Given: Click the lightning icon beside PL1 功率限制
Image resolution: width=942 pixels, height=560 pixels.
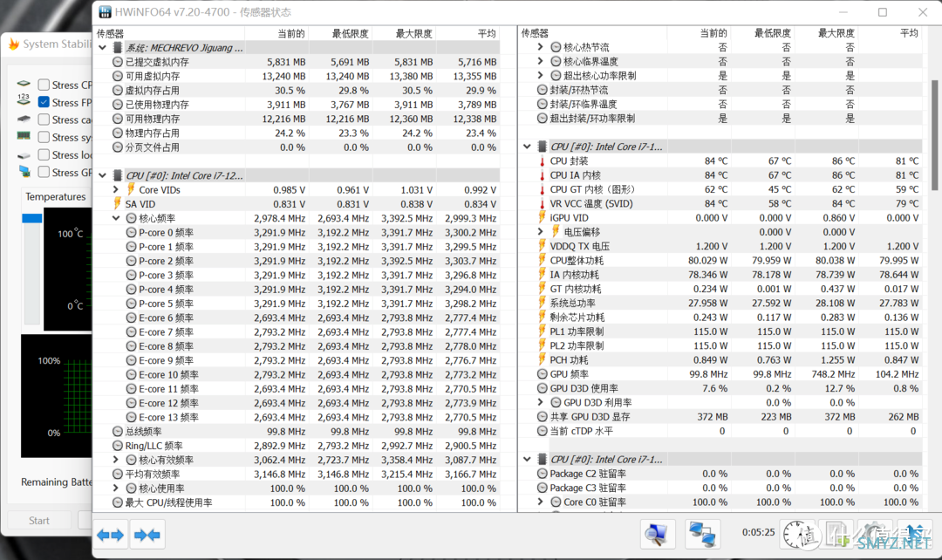Looking at the screenshot, I should pos(542,331).
